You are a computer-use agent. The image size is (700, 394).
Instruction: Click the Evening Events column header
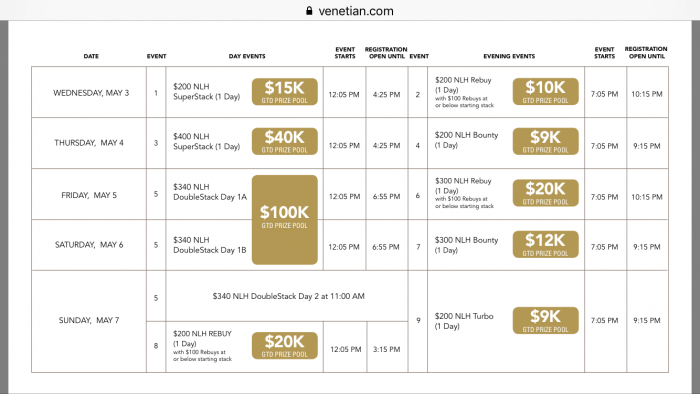pyautogui.click(x=509, y=56)
